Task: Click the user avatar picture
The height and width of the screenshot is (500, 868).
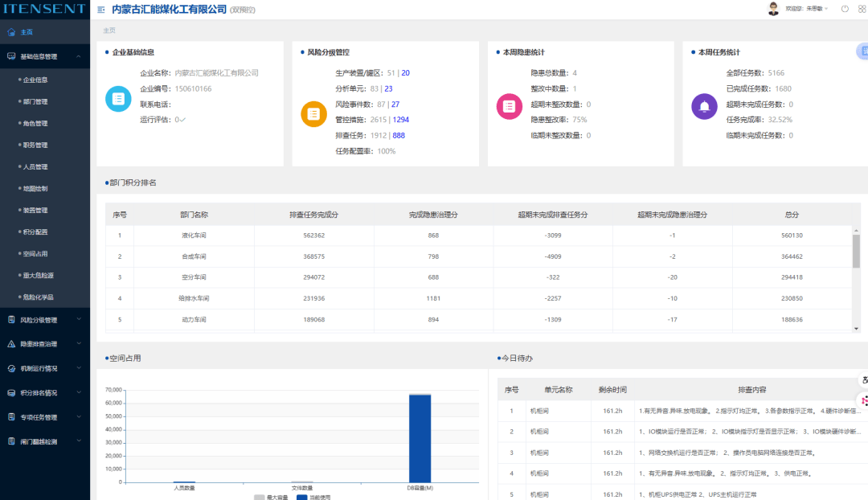Action: (773, 9)
